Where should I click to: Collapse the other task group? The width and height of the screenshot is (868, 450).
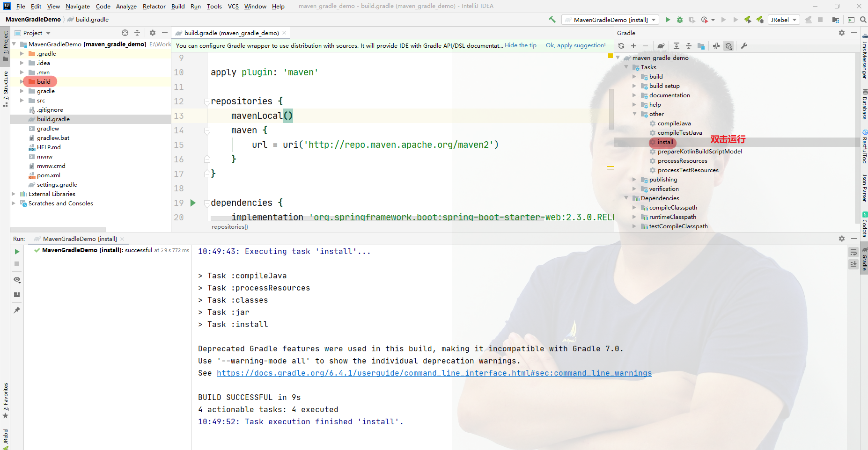(x=634, y=114)
